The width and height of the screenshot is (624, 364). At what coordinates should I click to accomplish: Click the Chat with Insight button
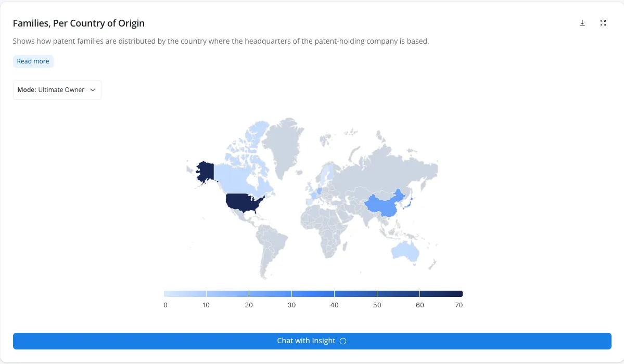(x=312, y=341)
